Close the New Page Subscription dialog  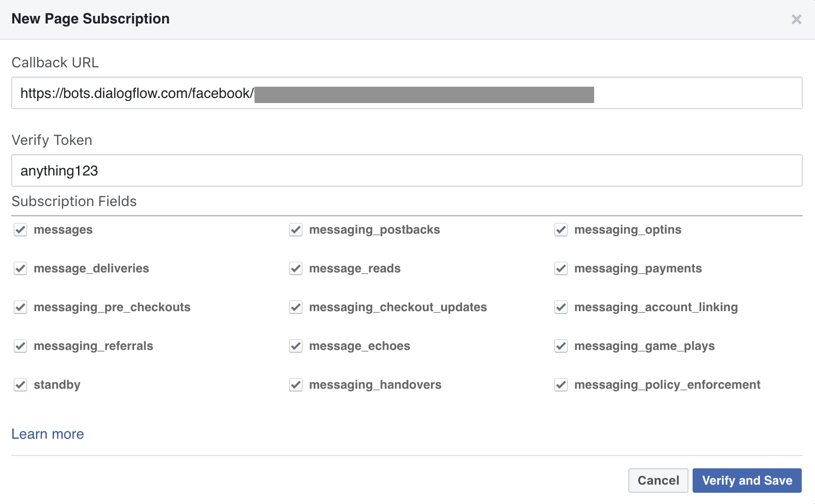[x=796, y=19]
